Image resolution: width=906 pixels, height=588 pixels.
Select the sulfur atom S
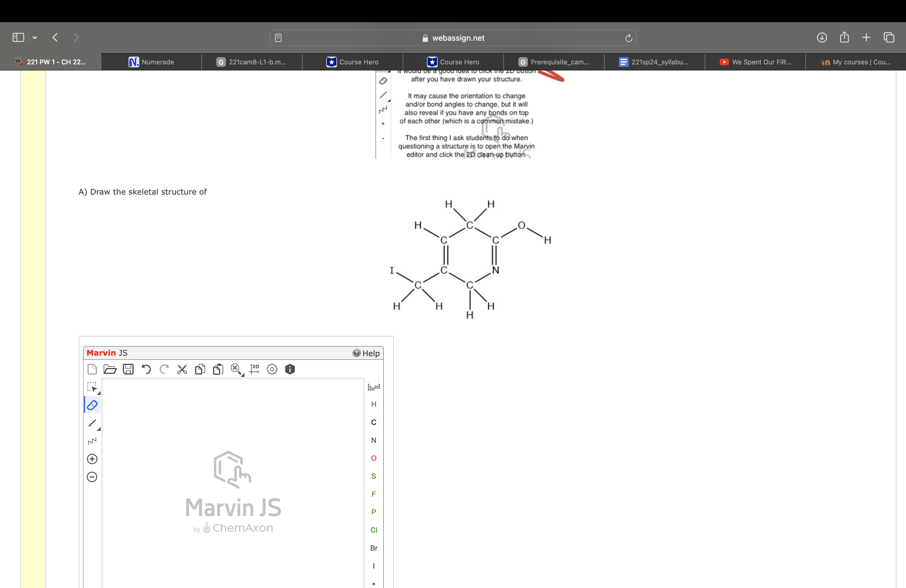(374, 476)
